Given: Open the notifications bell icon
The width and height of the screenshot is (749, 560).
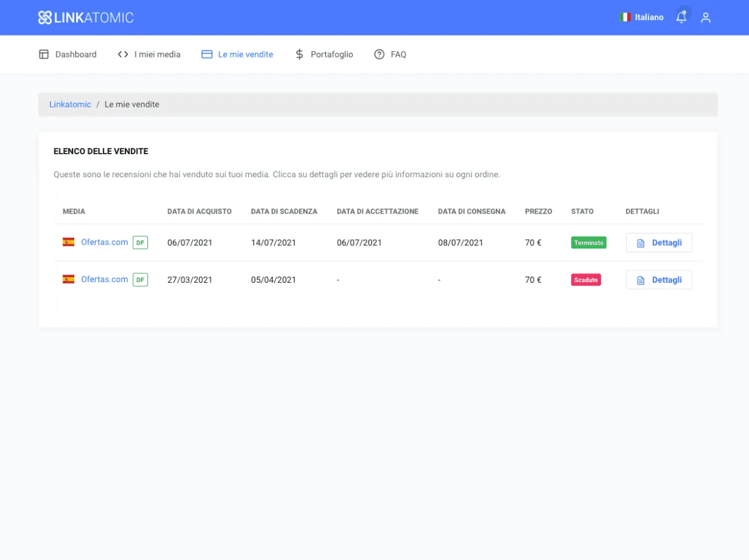Looking at the screenshot, I should pyautogui.click(x=681, y=17).
